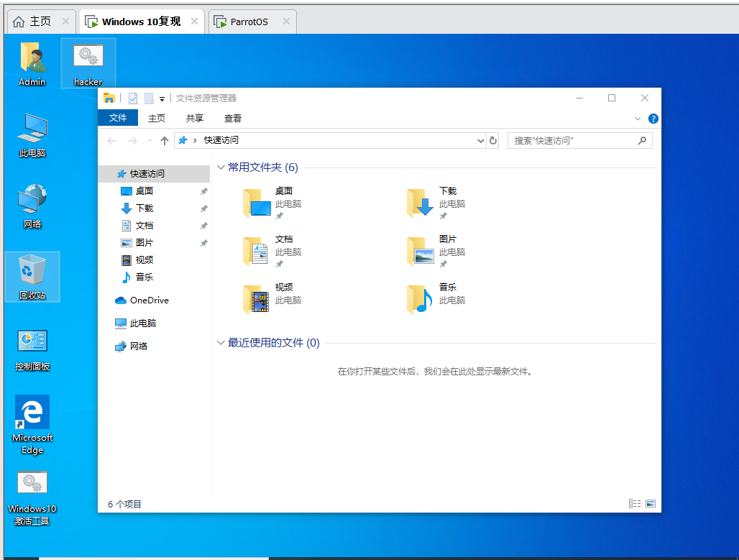
Task: Unpin 桌面 with its navigation pane pin icon
Action: [203, 191]
